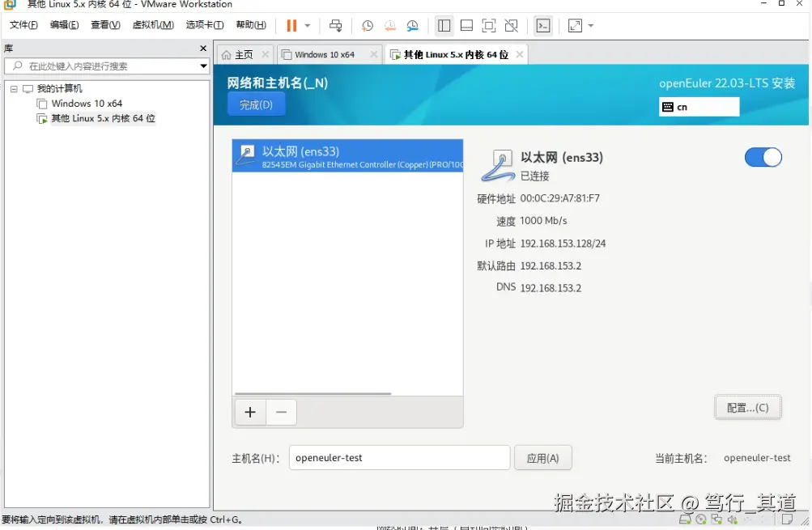This screenshot has height=530, width=812.
Task: Click the current hostname openeuler-test text
Action: pos(757,458)
